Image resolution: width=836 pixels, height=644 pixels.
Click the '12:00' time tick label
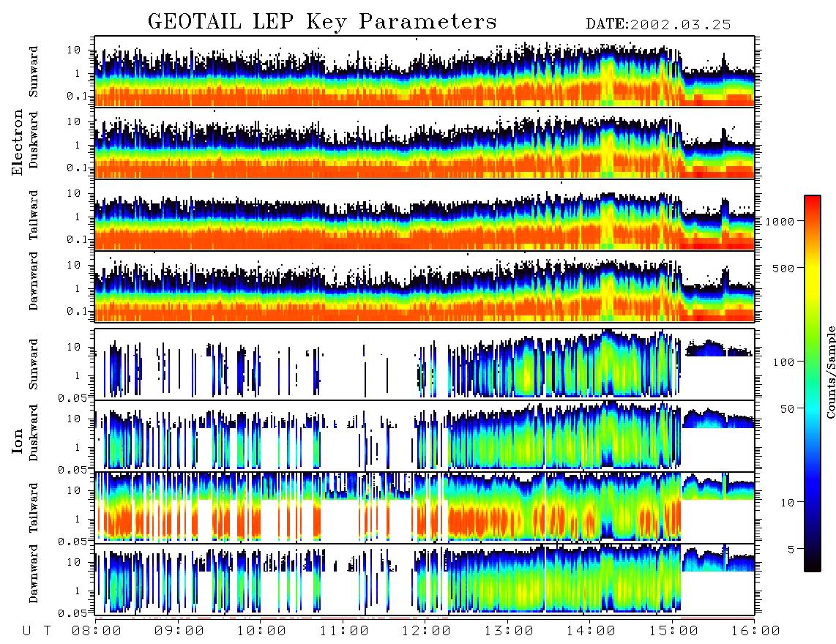[426, 631]
